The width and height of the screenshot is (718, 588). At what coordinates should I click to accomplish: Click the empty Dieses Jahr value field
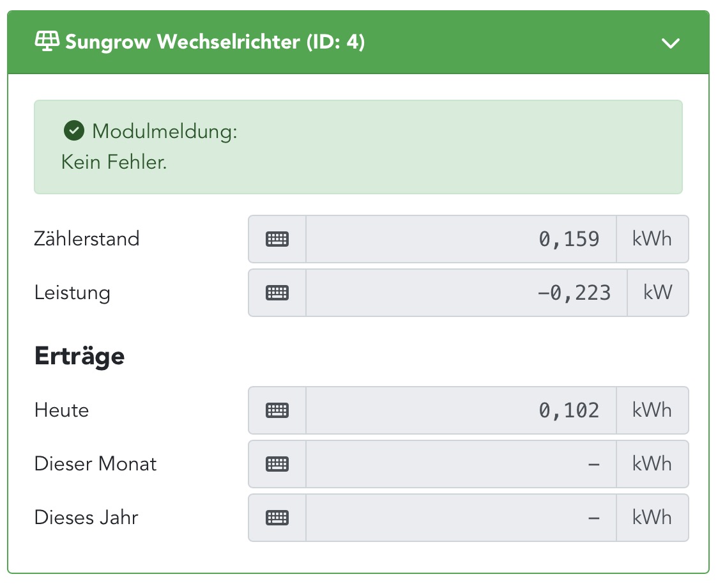point(461,518)
